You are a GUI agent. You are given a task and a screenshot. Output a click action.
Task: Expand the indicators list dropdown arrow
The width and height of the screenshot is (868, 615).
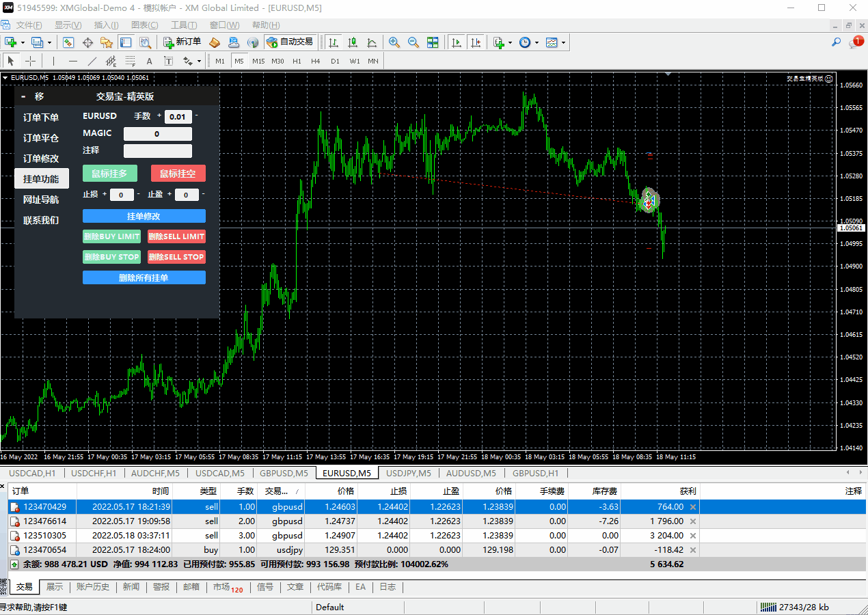coord(510,42)
